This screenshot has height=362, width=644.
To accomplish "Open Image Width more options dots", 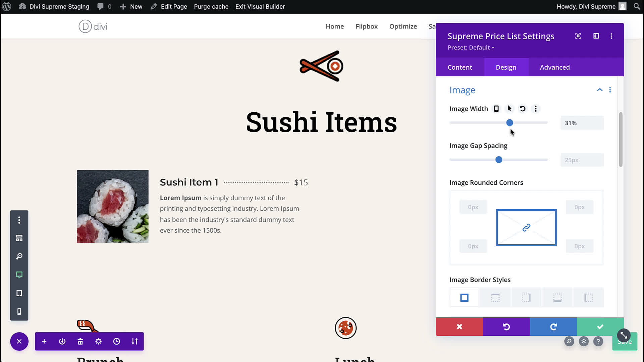I will point(536,109).
